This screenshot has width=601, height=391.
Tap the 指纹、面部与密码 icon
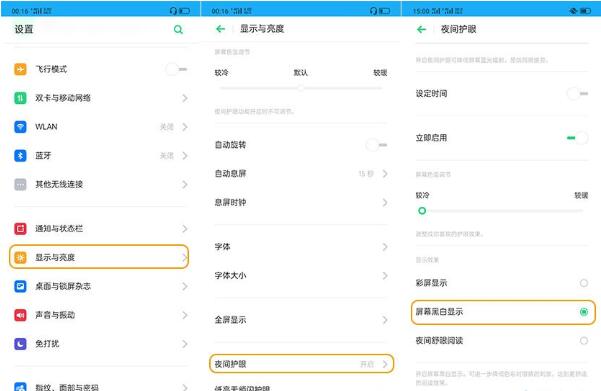tap(20, 386)
